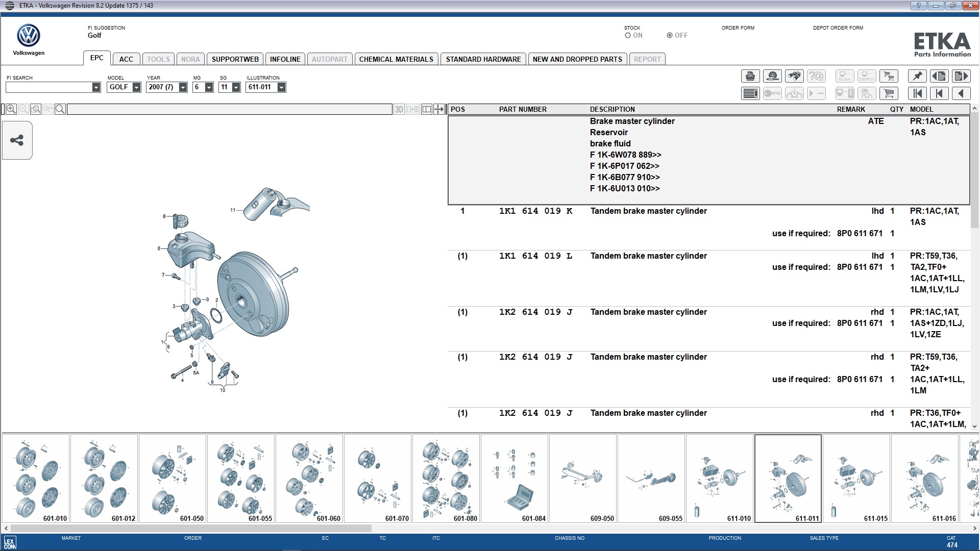This screenshot has width=980, height=551.
Task: Turn stock display ON
Action: (x=628, y=36)
